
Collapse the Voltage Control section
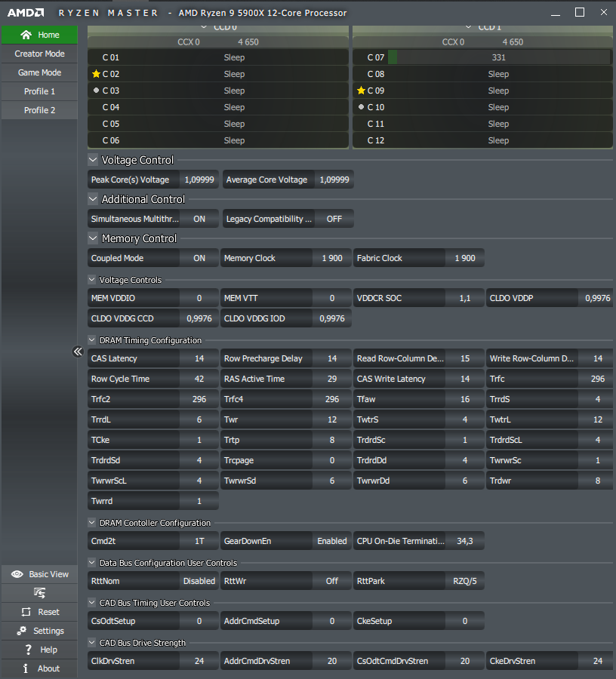[x=93, y=160]
